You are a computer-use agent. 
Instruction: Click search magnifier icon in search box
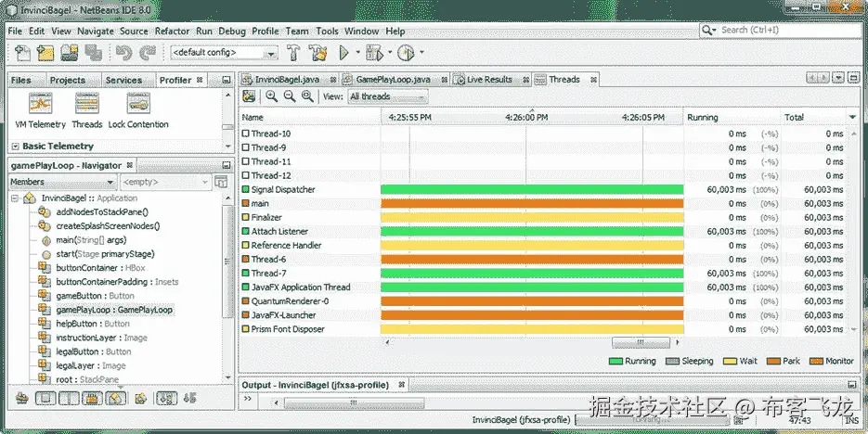(x=708, y=30)
